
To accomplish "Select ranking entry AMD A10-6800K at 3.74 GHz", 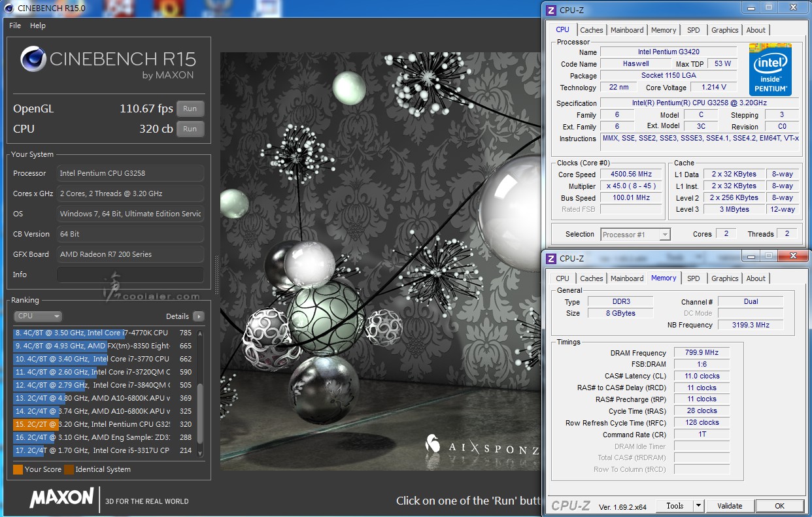I will [x=103, y=411].
